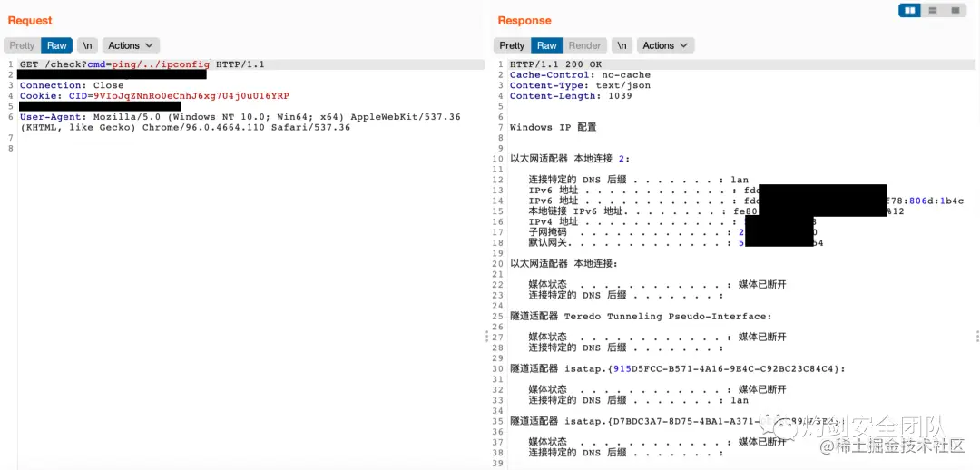The width and height of the screenshot is (980, 470).
Task: Toggle the \n button in Request panel
Action: [x=88, y=45]
